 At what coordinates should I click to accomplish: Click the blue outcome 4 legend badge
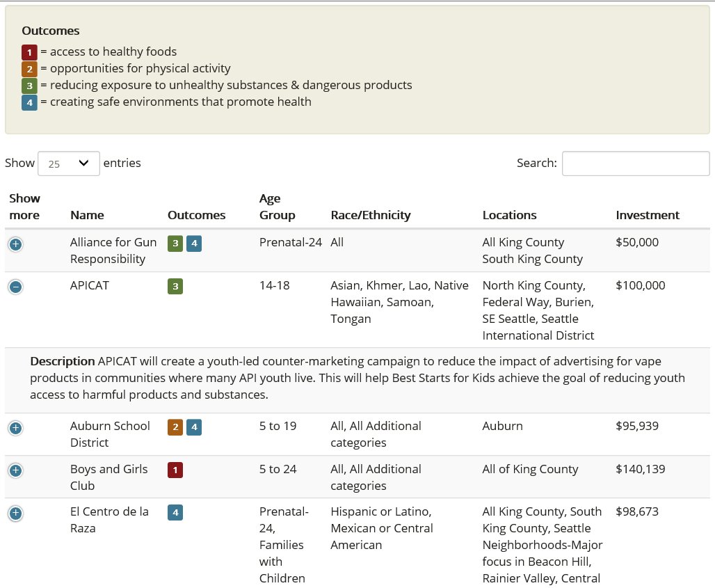pos(29,102)
